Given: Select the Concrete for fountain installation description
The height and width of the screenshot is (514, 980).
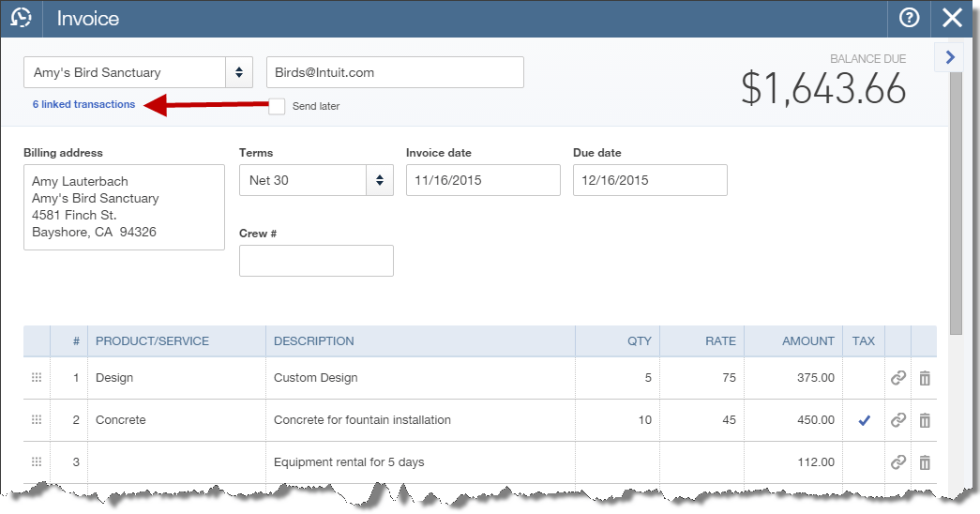Looking at the screenshot, I should coord(421,419).
